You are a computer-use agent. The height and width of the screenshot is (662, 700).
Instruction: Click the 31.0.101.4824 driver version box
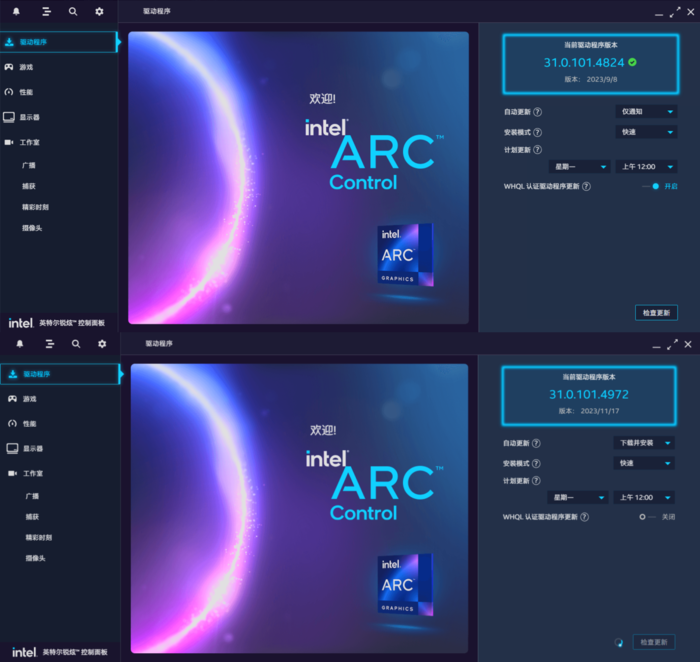pos(591,64)
